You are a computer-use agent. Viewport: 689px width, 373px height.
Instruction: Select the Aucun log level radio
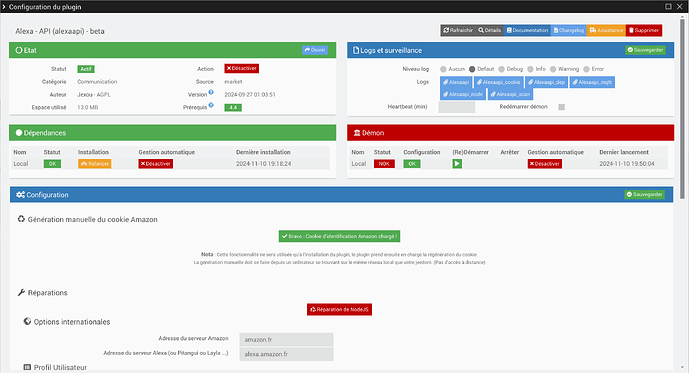[443, 69]
